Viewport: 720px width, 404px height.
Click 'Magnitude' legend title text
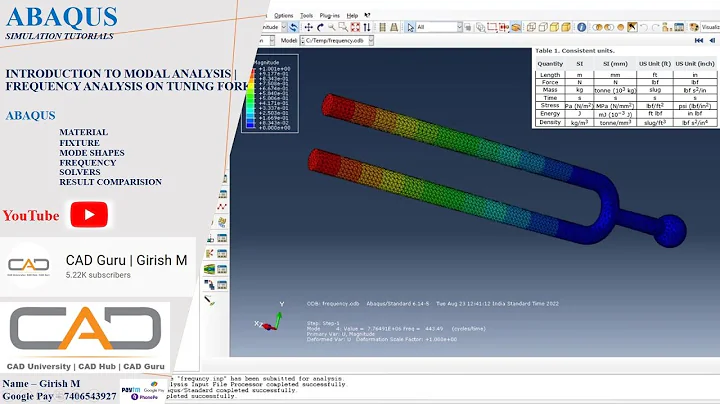click(266, 62)
